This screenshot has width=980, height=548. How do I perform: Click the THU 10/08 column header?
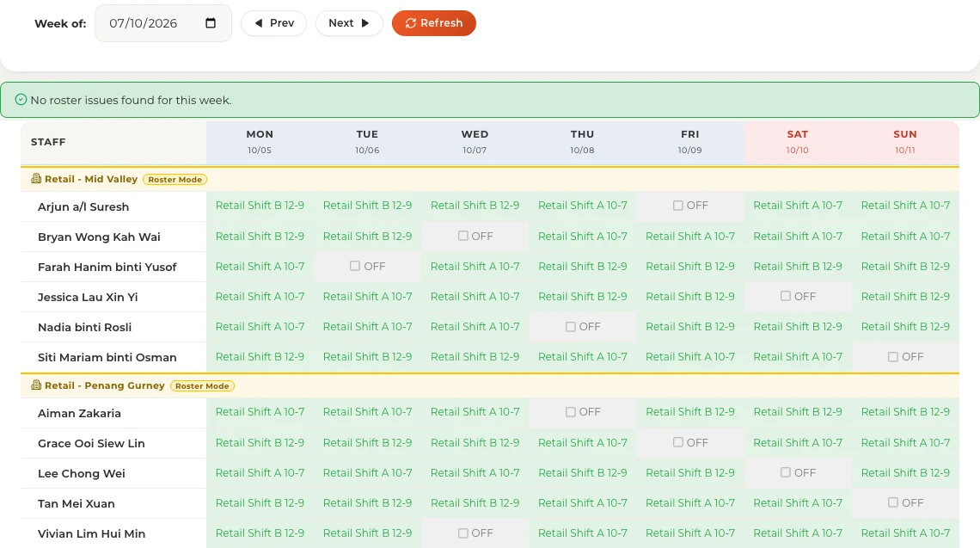click(583, 142)
